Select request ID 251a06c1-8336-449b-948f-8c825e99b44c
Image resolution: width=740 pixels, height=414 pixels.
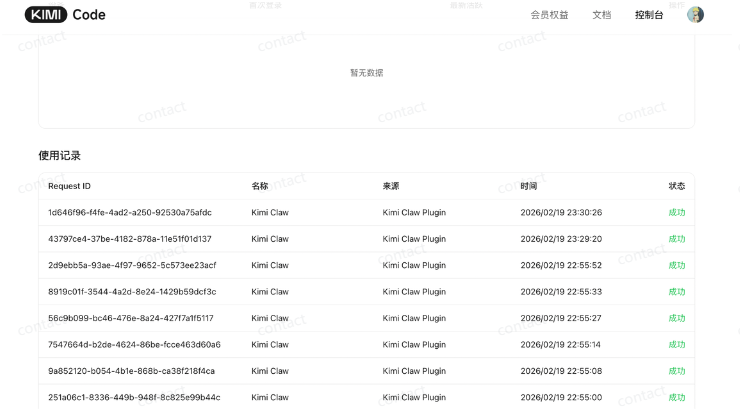[x=135, y=397]
